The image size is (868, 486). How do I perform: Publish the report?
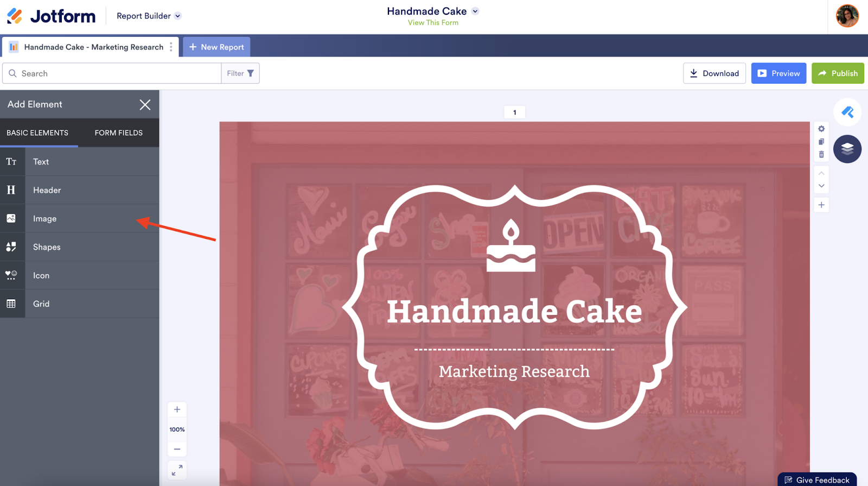click(x=838, y=73)
